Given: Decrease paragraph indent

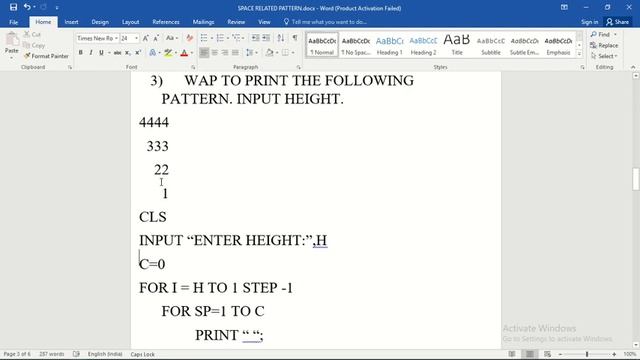Looking at the screenshot, I should click(256, 38).
